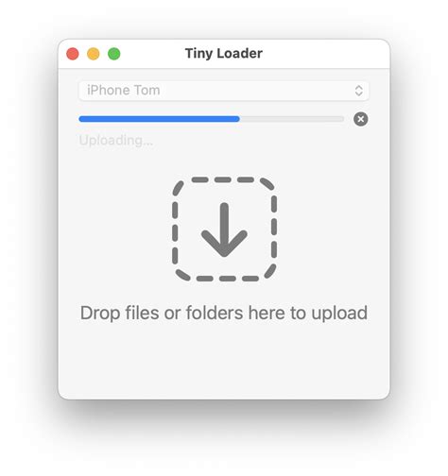Zoom the window with the green button
This screenshot has height=476, width=448.
114,54
